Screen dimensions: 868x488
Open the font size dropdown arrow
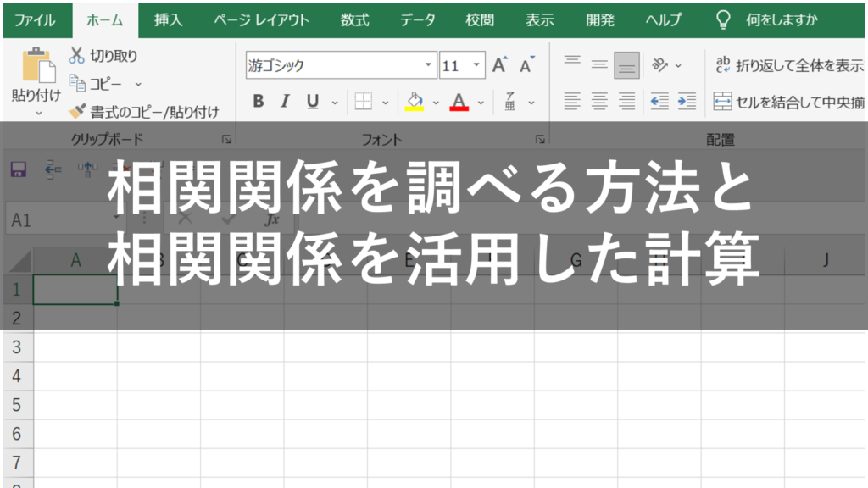[x=476, y=65]
